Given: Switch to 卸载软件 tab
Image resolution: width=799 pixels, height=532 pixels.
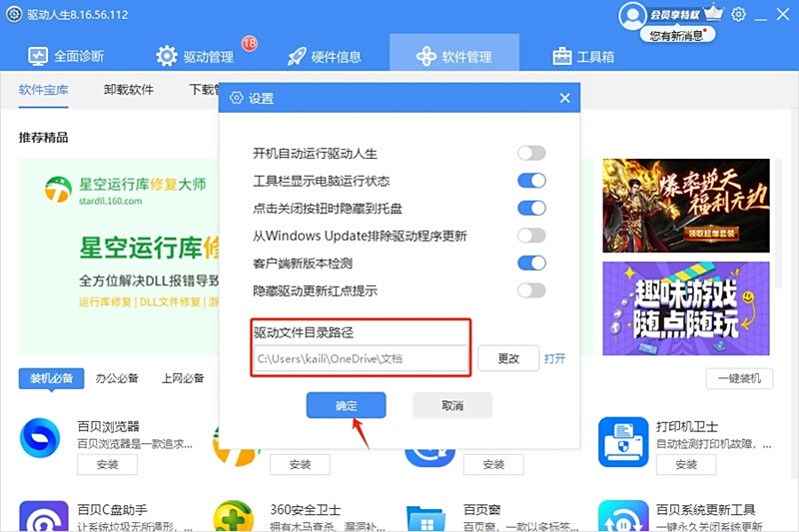Looking at the screenshot, I should coord(129,90).
